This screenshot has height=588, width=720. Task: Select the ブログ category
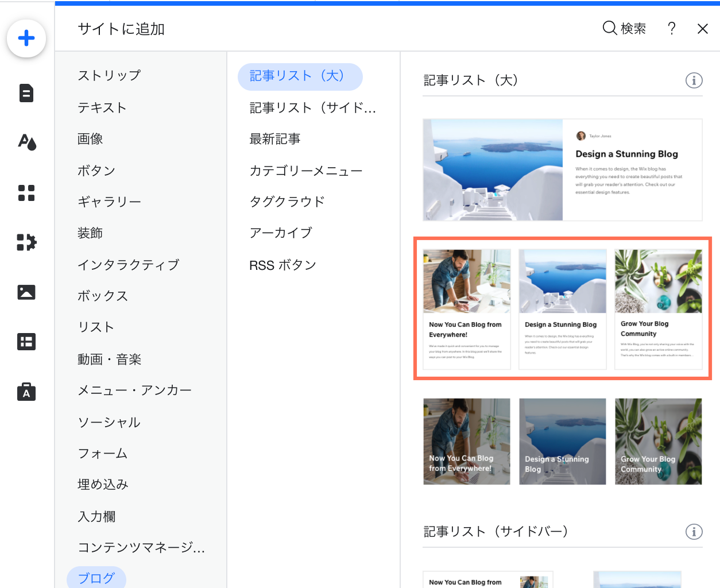click(x=96, y=578)
